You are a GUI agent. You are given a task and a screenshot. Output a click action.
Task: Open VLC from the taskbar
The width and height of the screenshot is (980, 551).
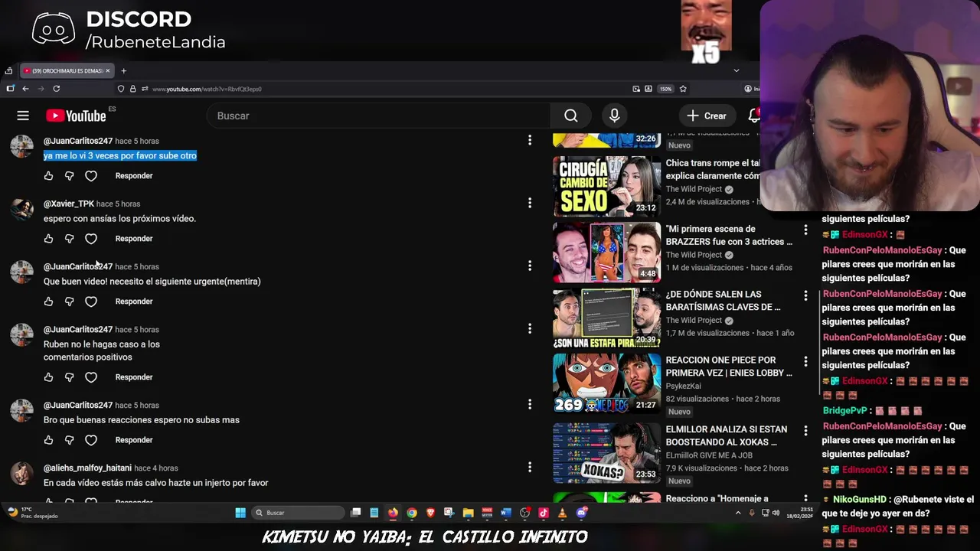(x=562, y=513)
